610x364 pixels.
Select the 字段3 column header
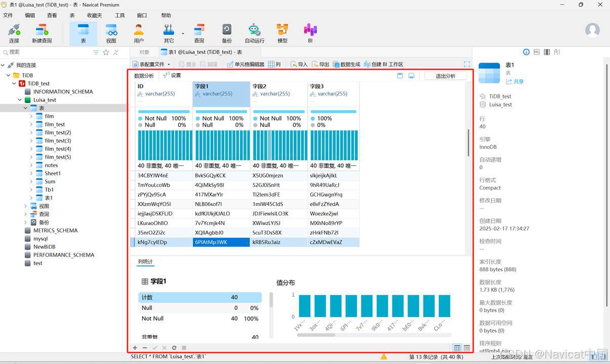tap(334, 94)
